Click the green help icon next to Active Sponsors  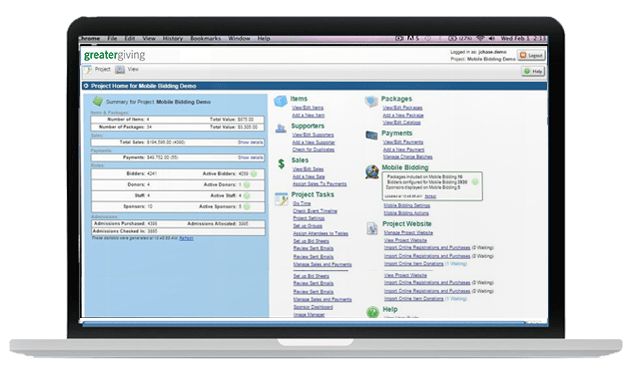(x=247, y=206)
